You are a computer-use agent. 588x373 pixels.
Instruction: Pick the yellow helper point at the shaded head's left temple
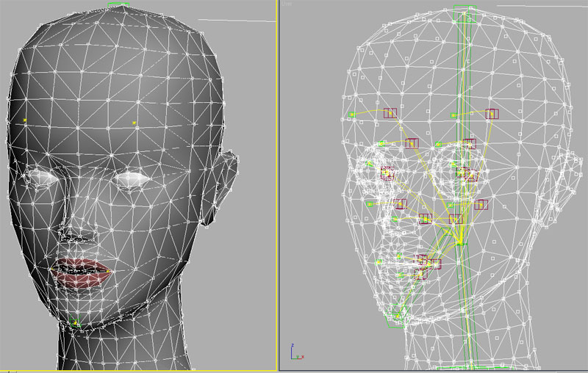point(25,120)
